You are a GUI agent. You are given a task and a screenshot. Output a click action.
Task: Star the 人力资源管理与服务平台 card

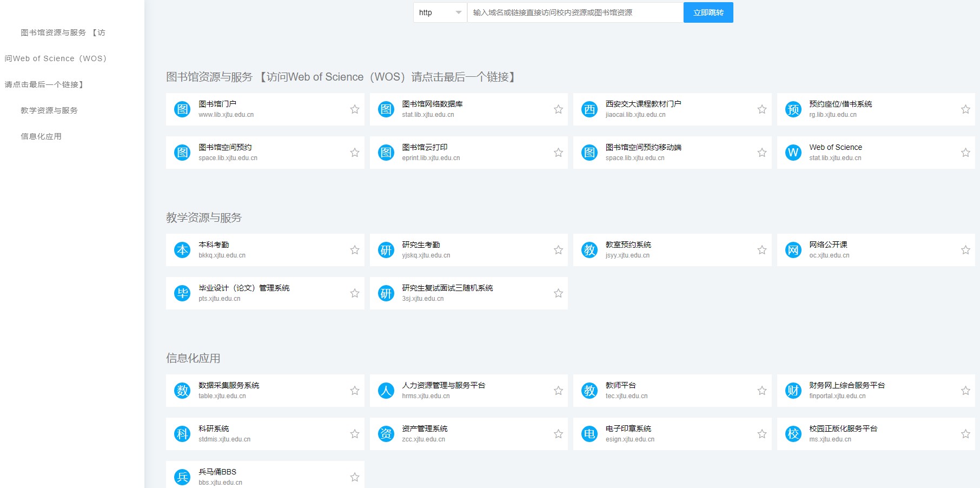click(559, 391)
